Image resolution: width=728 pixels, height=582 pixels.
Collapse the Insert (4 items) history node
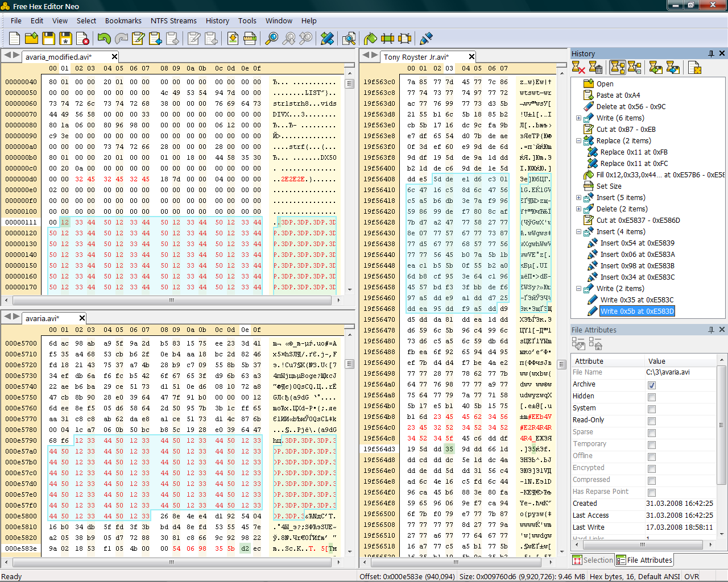578,232
